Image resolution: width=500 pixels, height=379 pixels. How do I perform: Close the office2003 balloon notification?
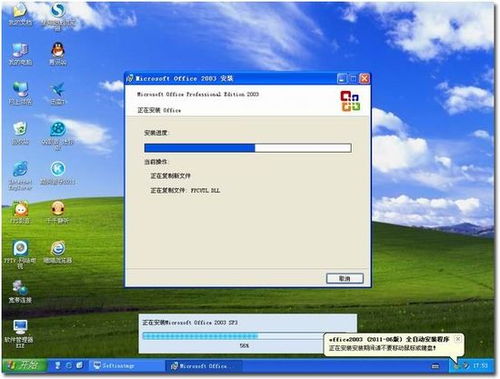pos(458,339)
